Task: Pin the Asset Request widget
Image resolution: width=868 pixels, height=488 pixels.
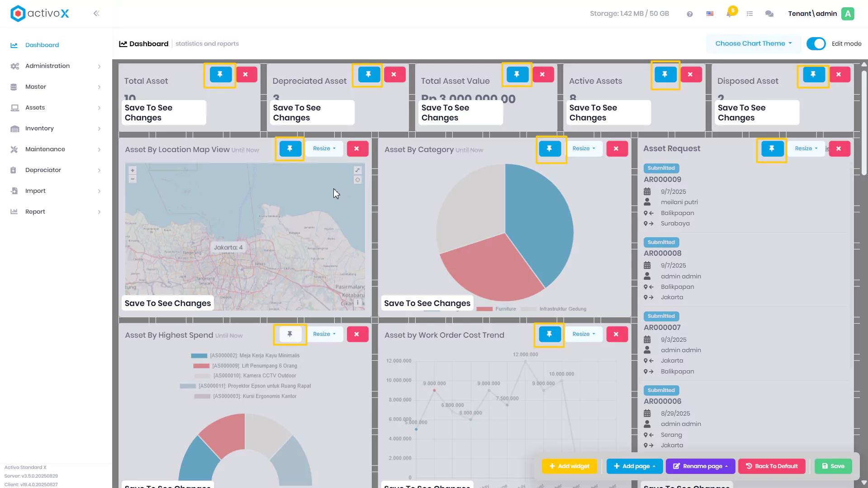Action: click(x=772, y=148)
